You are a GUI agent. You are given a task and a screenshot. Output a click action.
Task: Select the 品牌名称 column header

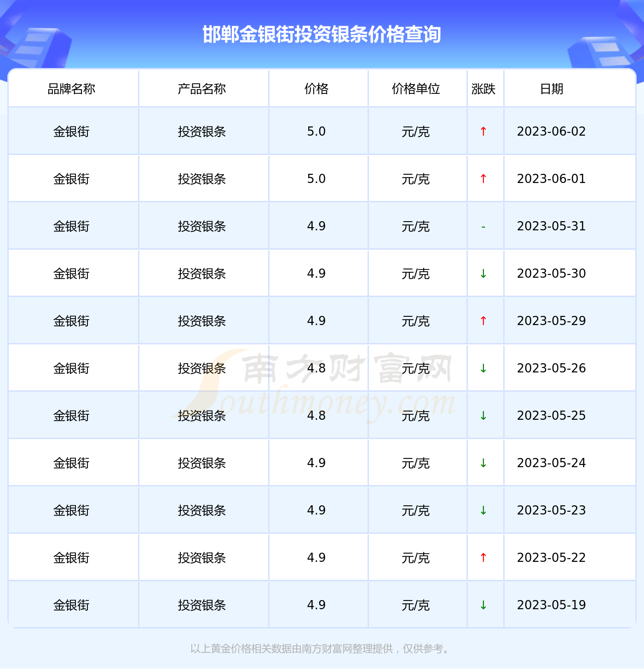71,89
